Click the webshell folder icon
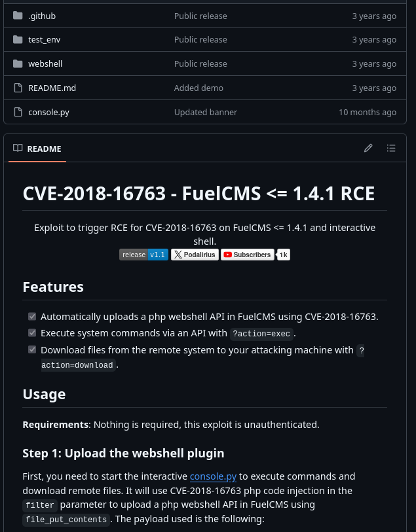The height and width of the screenshot is (532, 416). (x=18, y=63)
